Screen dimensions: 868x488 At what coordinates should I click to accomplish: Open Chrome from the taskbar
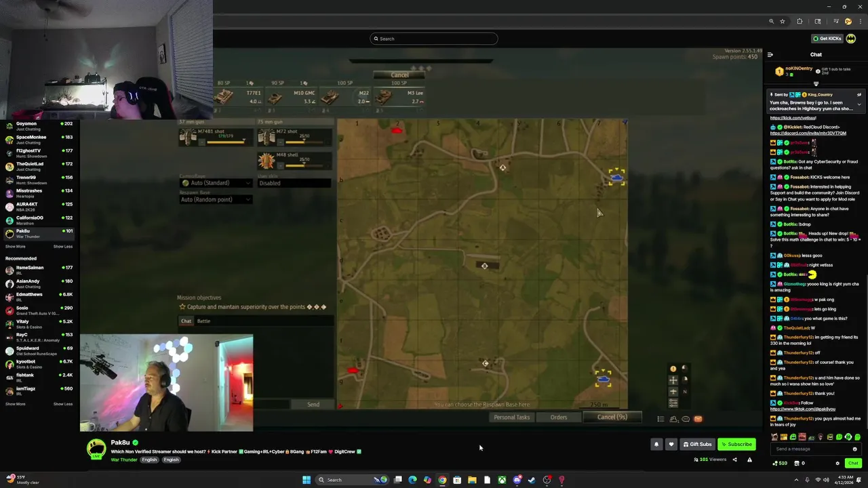[442, 480]
